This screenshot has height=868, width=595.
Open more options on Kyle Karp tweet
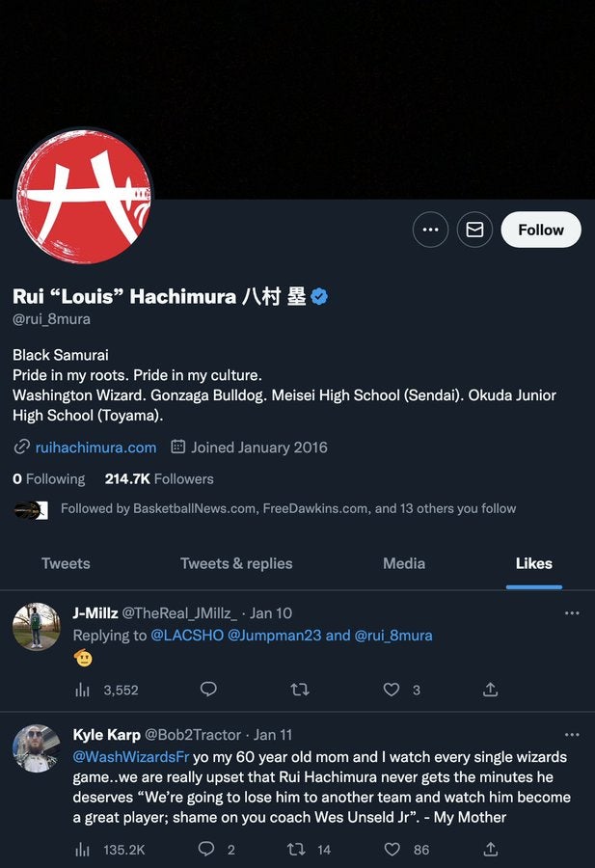[x=572, y=735]
